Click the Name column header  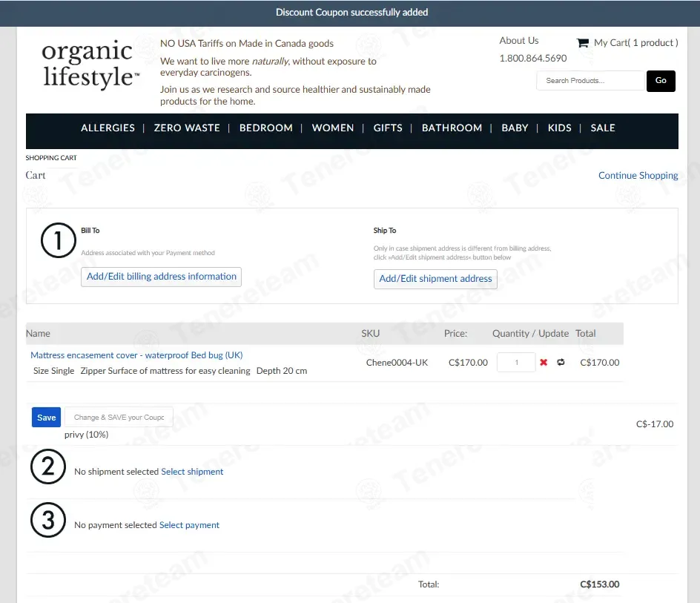click(38, 334)
